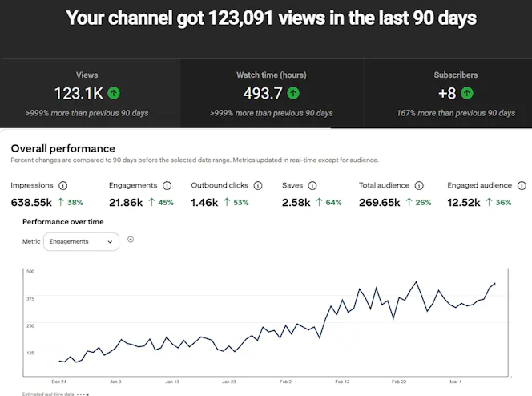Expand the metric dropdown chevron
Image resolution: width=532 pixels, height=396 pixels.
(x=110, y=242)
